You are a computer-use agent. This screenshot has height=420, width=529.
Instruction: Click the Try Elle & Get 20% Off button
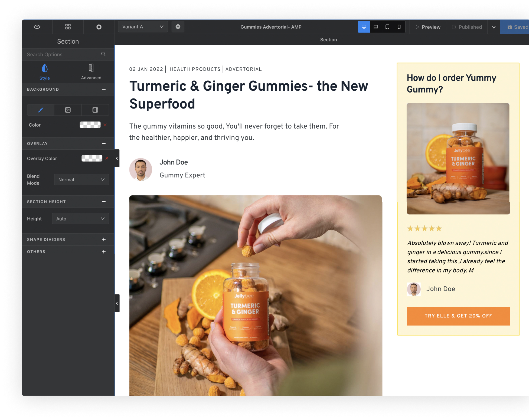click(x=458, y=316)
